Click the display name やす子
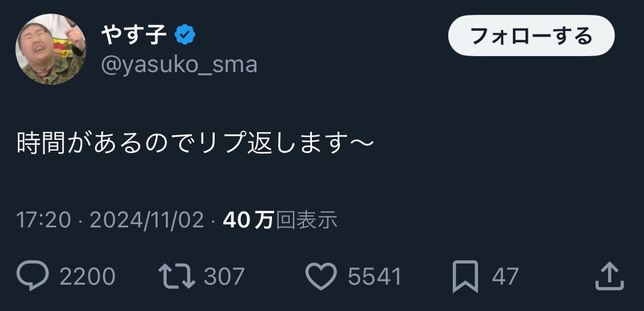The width and height of the screenshot is (644, 311). (134, 35)
